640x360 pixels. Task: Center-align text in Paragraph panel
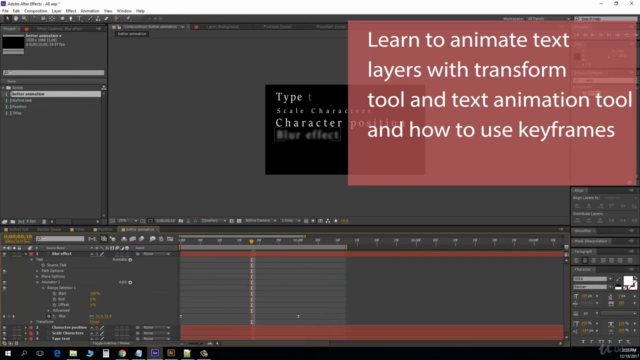click(585, 260)
